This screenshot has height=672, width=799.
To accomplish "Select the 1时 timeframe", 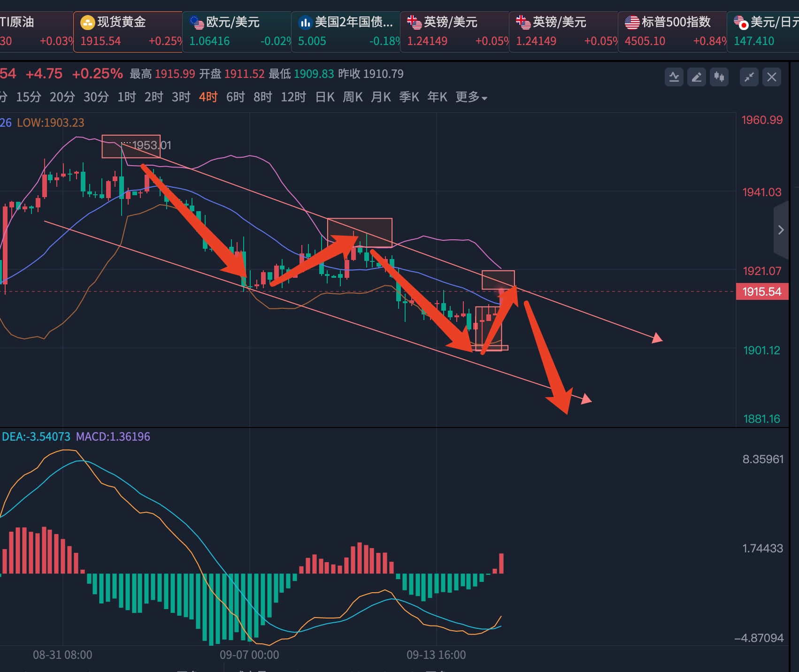I will [127, 97].
